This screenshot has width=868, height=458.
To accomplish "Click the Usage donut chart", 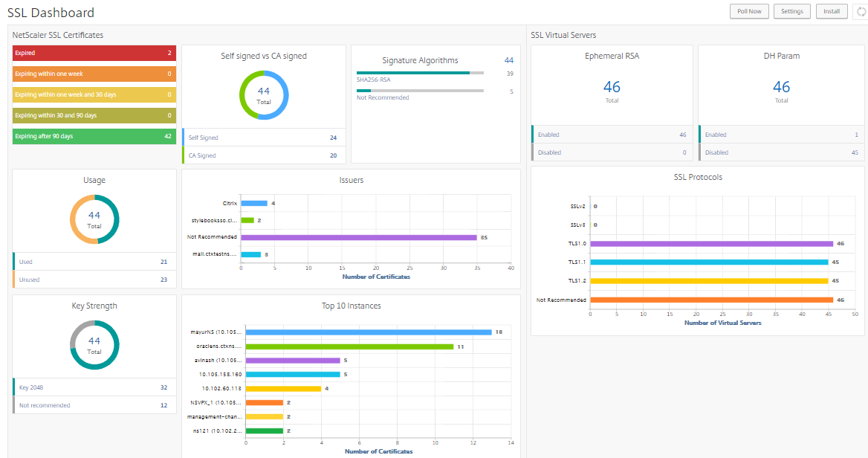I will (x=94, y=219).
